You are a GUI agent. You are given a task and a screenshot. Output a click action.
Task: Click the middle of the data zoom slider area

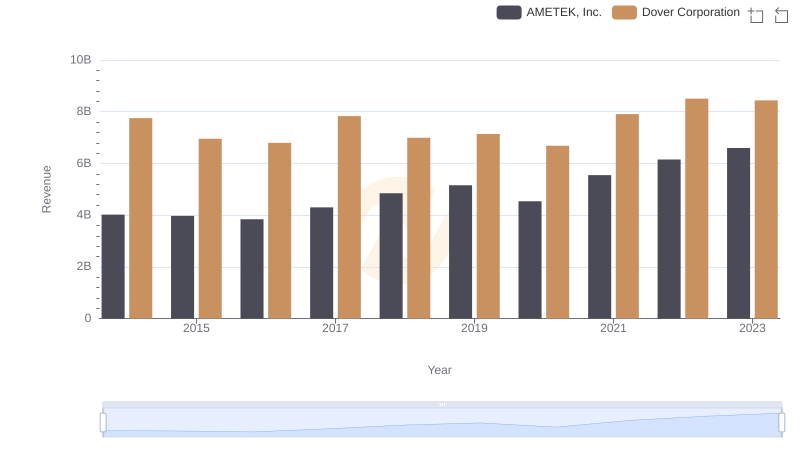coord(442,424)
